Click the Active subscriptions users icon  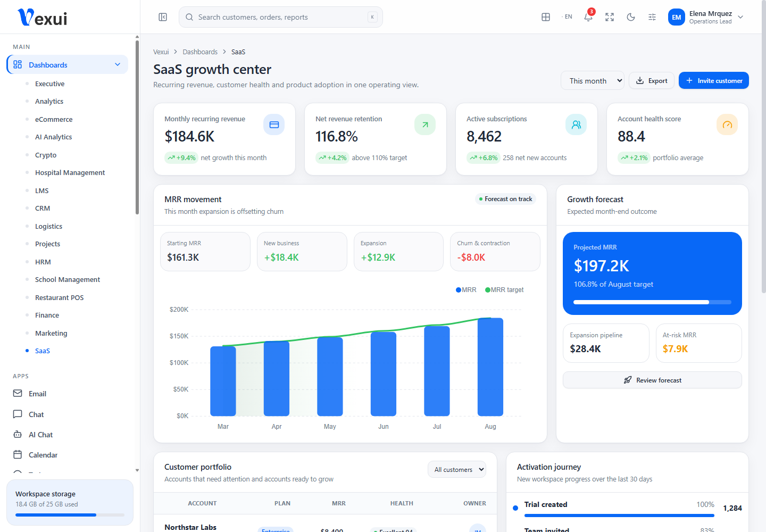[x=576, y=124]
